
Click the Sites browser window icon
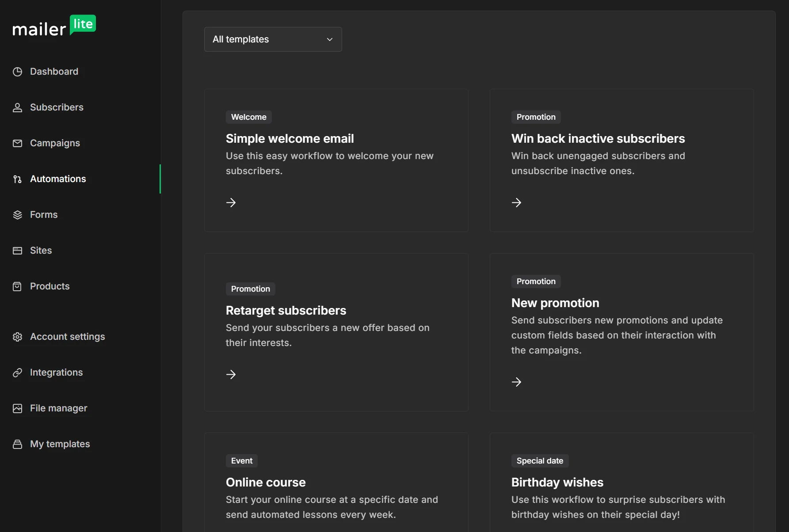click(17, 251)
